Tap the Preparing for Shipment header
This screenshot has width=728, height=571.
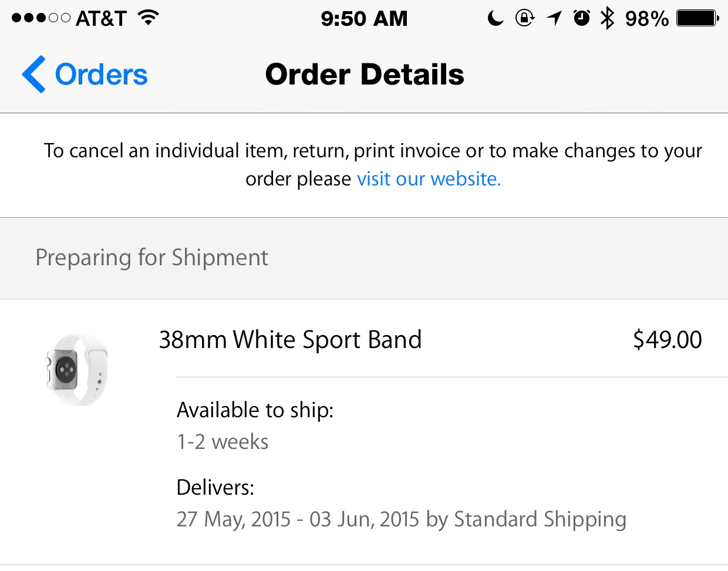(151, 258)
